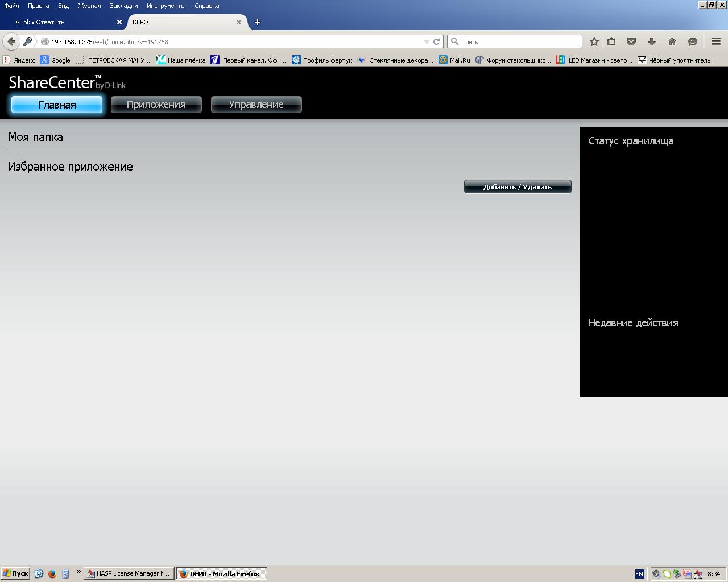
Task: Open the Firefox hamburger menu
Action: (716, 41)
